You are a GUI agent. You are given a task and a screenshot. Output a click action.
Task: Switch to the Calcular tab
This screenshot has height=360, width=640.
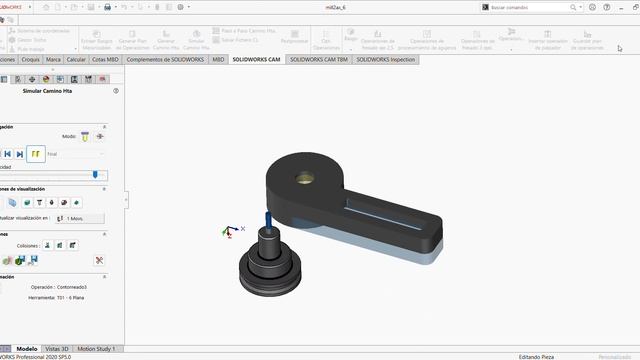point(76,60)
